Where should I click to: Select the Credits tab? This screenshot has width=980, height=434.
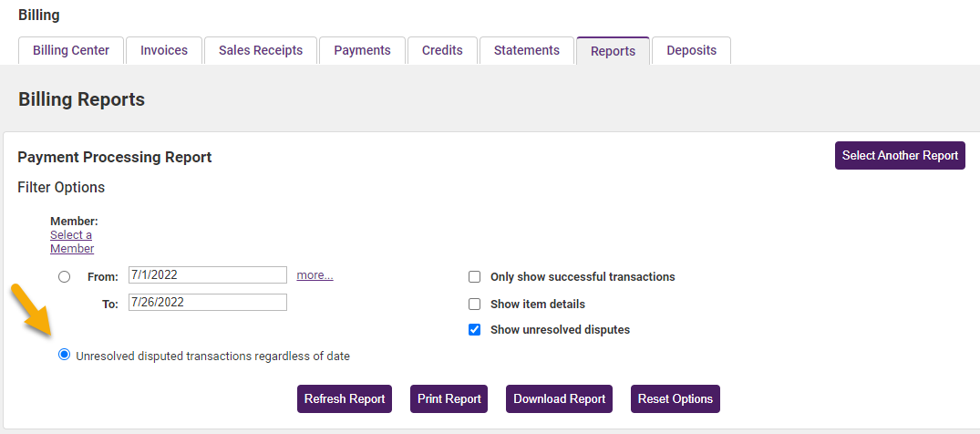coord(442,51)
